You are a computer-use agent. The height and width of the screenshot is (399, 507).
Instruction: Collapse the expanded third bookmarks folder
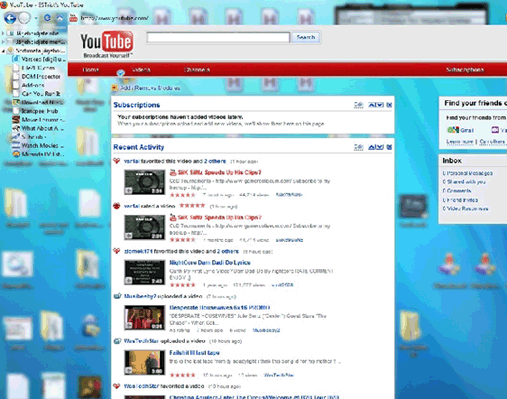tap(3, 51)
